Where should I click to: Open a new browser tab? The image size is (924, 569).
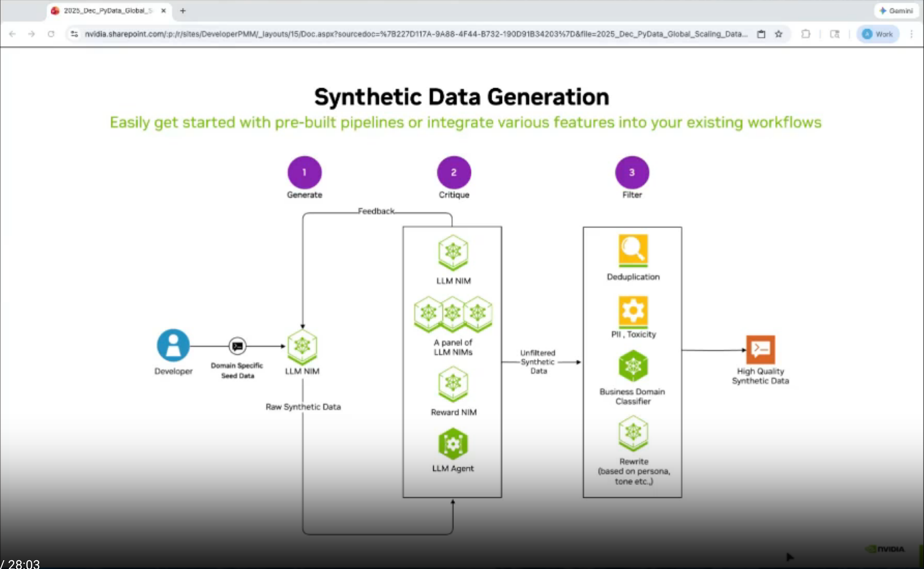(183, 10)
